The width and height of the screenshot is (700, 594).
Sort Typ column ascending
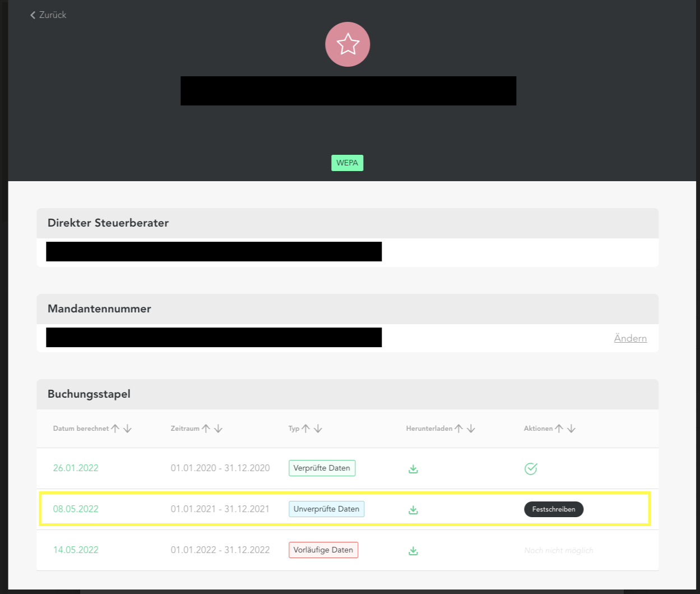click(306, 429)
